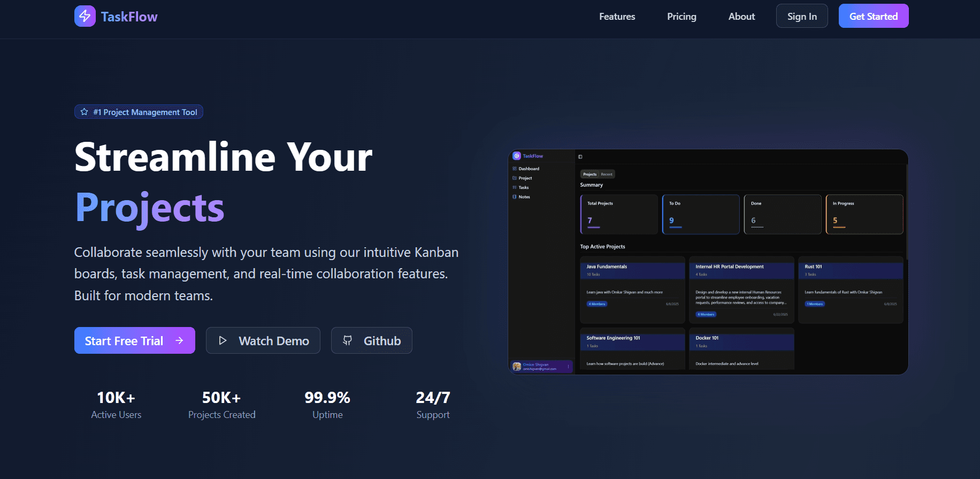Click the "Summary" heading in preview
The width and height of the screenshot is (980, 479).
[591, 185]
